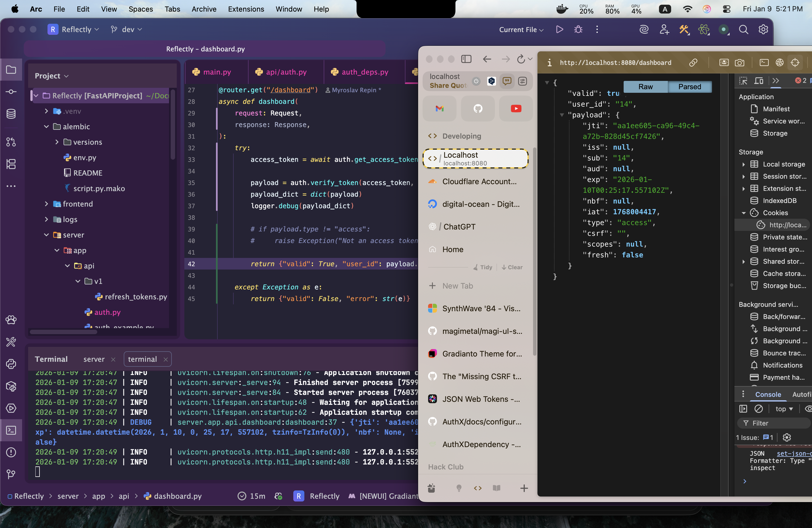
Task: Click the Python Packages sidebar icon
Action: (x=11, y=386)
